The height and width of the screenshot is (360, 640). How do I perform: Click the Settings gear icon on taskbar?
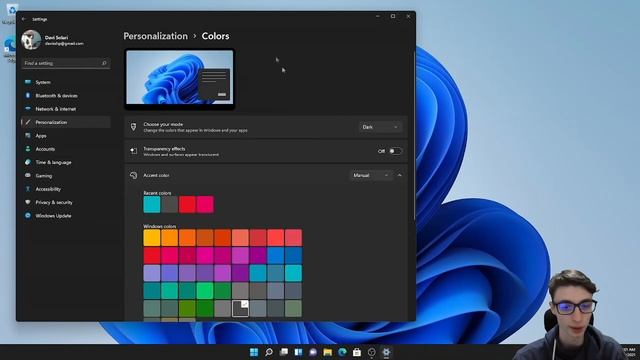pos(386,352)
